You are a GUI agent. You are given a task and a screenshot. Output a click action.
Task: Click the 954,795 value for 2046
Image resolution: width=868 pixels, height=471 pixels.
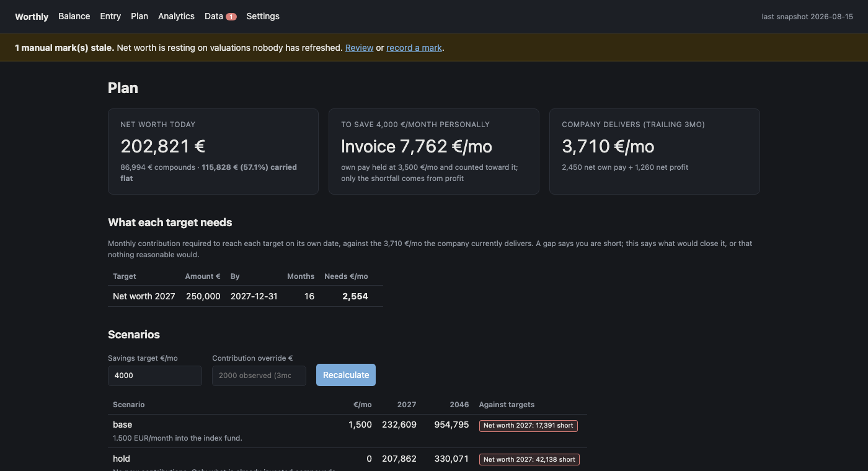pyautogui.click(x=451, y=425)
